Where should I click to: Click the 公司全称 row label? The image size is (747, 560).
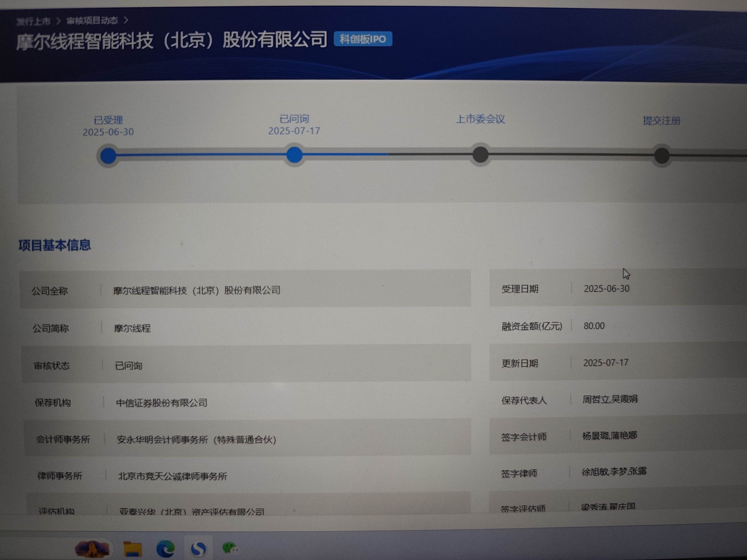[x=50, y=291]
